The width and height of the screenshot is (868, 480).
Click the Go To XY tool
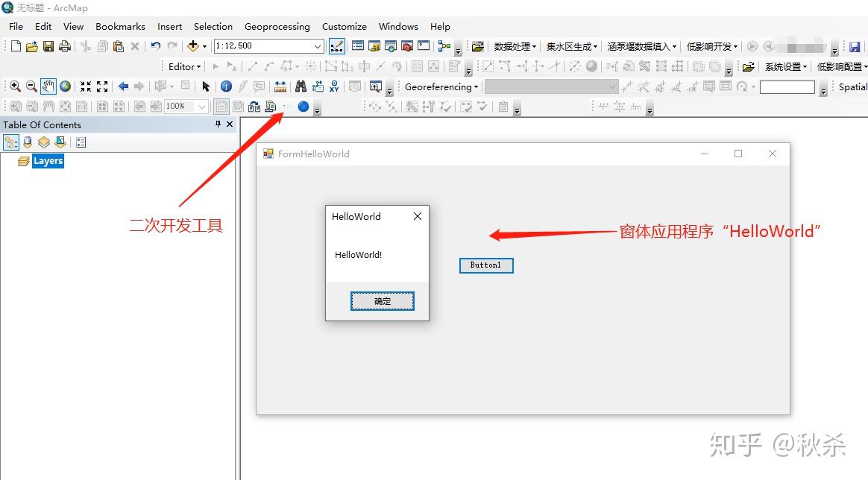click(334, 86)
